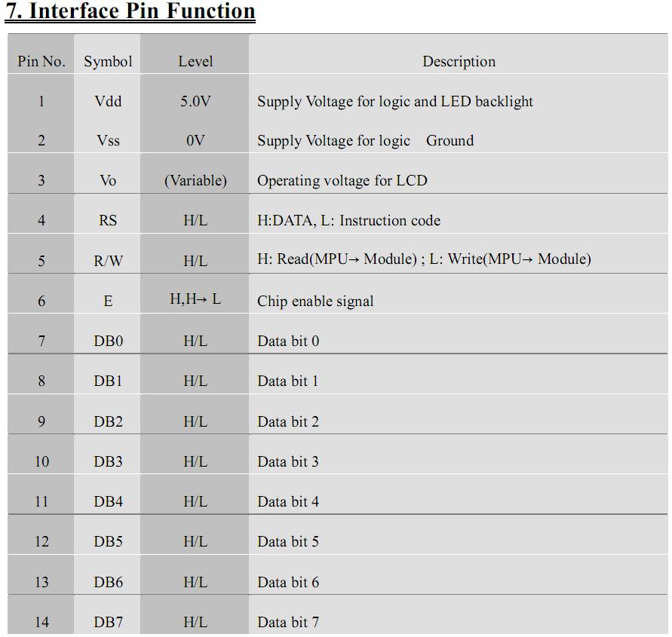Click the '7. Interface Pin Function' heading

coord(130,11)
